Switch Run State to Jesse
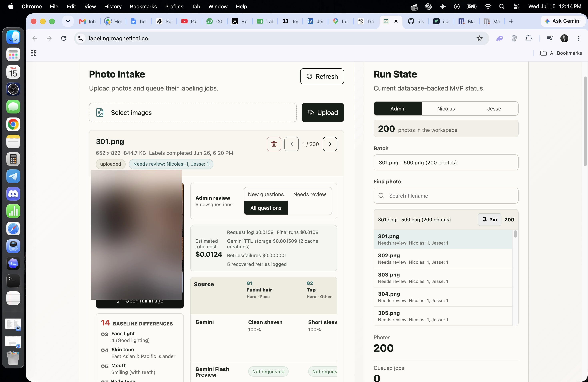Viewport: 588px width, 382px height. click(494, 108)
